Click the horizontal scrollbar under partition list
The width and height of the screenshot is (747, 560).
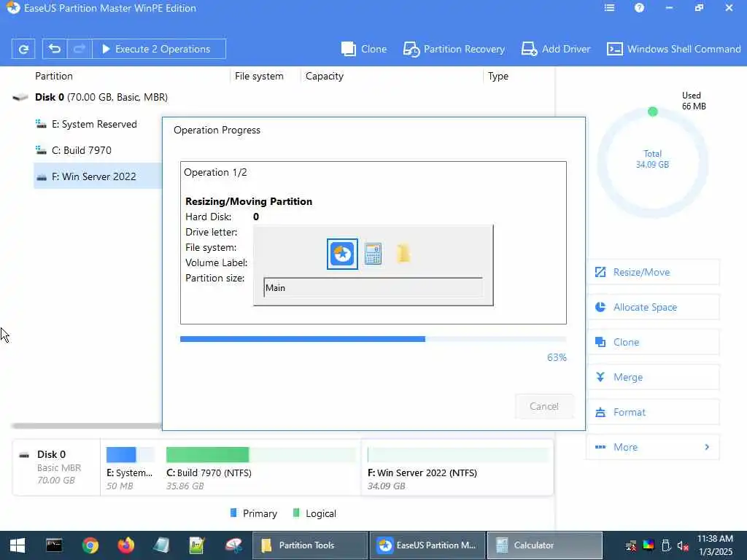pyautogui.click(x=87, y=426)
